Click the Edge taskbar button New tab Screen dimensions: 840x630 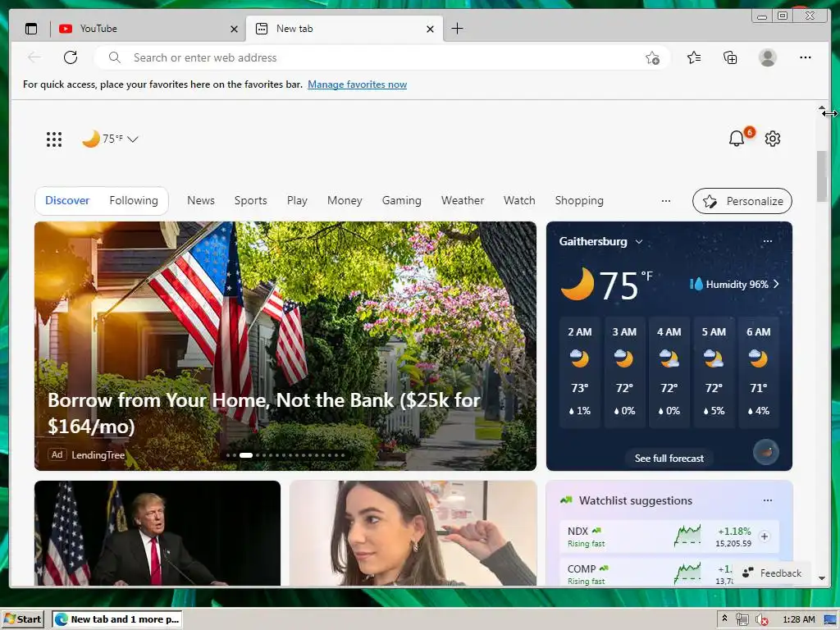117,619
